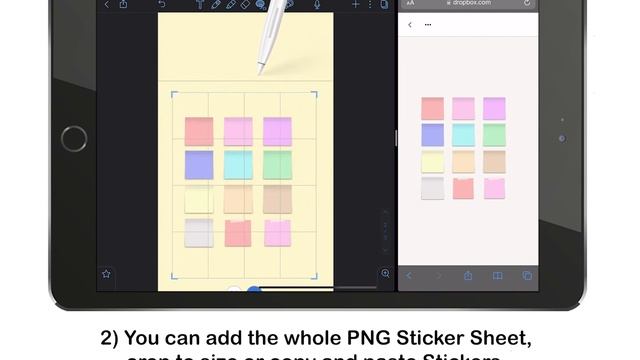Undo the last action in note app

coord(162,4)
